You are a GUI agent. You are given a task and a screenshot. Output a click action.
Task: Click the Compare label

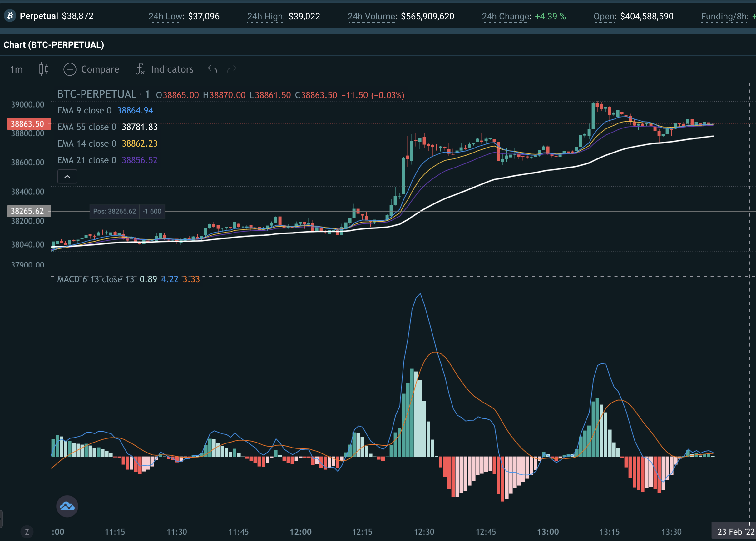[x=100, y=69]
